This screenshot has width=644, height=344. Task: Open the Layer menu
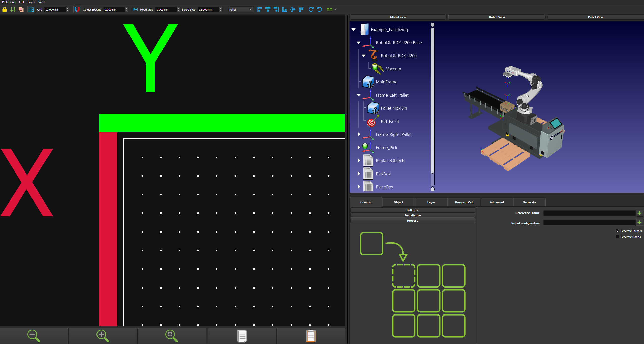click(31, 2)
